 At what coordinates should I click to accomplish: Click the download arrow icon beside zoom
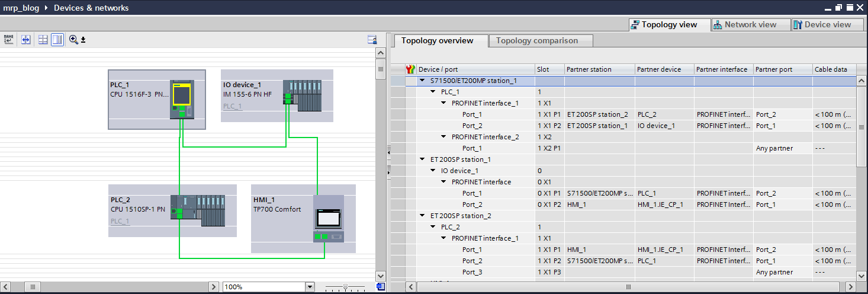83,40
